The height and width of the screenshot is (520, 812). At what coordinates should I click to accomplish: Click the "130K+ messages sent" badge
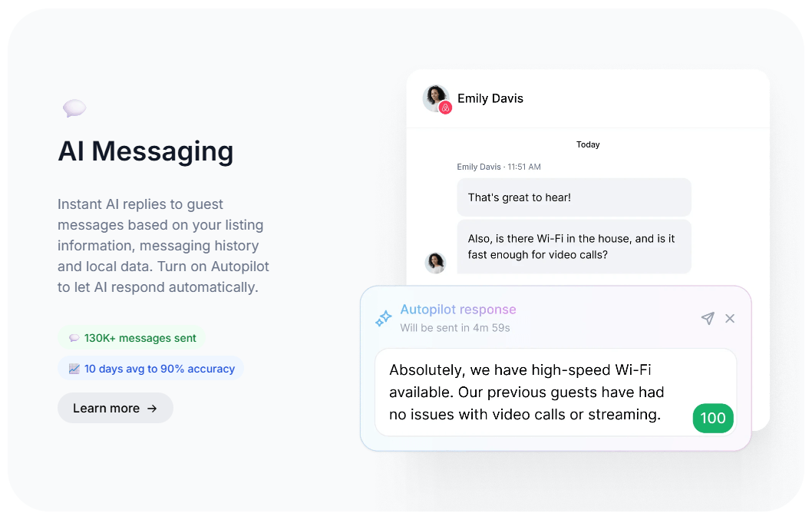point(132,338)
